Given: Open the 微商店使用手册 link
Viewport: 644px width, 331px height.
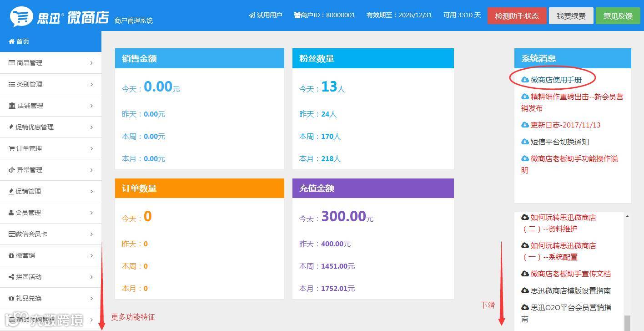Looking at the screenshot, I should 556,80.
